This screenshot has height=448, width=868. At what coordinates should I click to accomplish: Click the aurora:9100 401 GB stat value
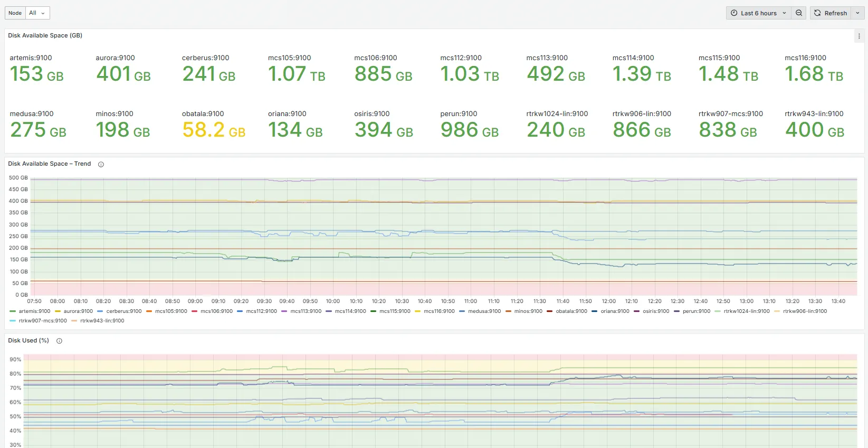click(123, 74)
